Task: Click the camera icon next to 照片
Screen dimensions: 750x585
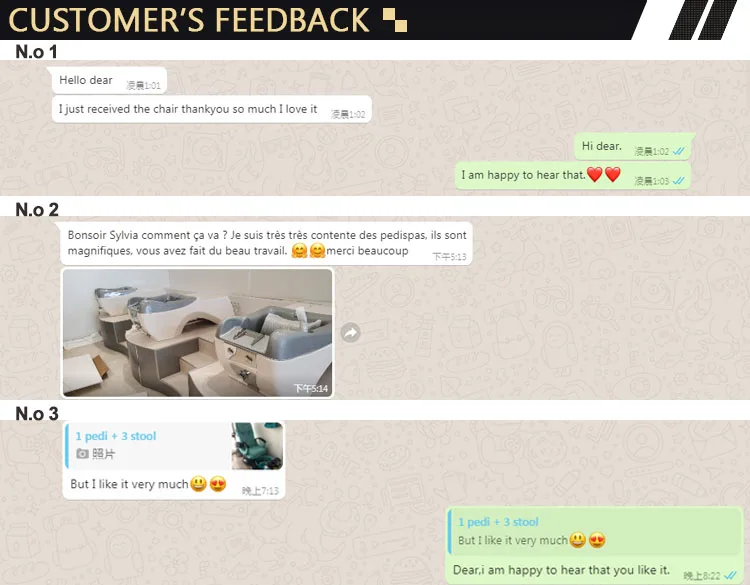Action: click(82, 453)
